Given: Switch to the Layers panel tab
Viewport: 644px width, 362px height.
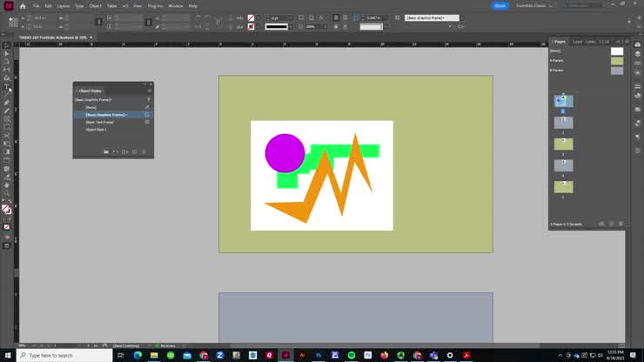Looking at the screenshot, I should 578,42.
